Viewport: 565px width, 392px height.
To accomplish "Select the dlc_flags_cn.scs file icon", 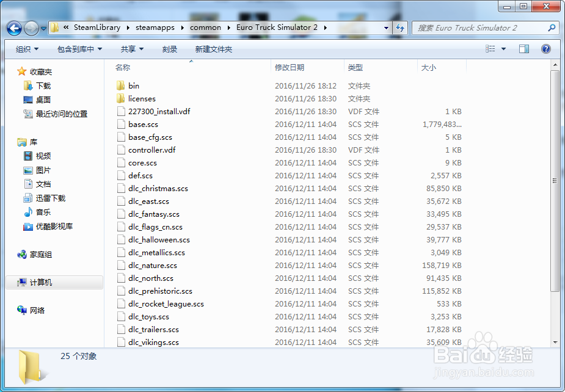I will 121,227.
